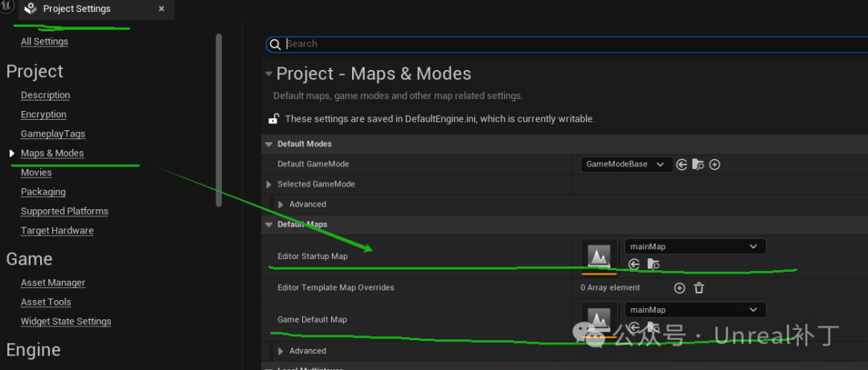Open the Asset Manager settings page
The image size is (868, 370).
(53, 283)
